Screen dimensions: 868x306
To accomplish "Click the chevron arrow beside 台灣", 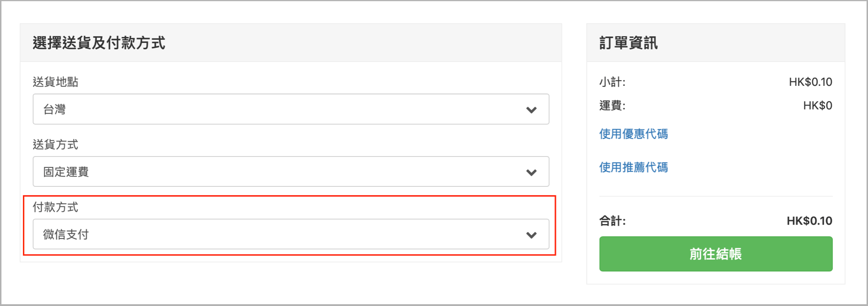I will [x=531, y=110].
